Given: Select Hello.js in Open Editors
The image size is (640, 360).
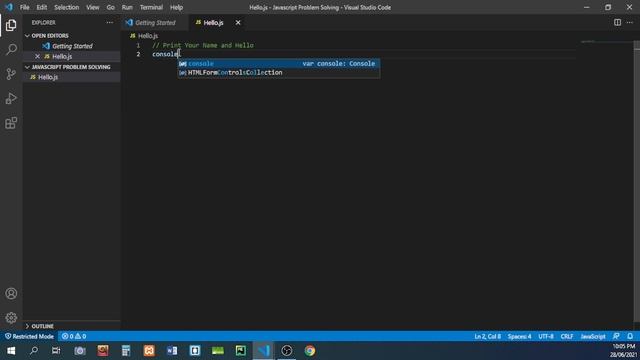Looking at the screenshot, I should point(71,56).
